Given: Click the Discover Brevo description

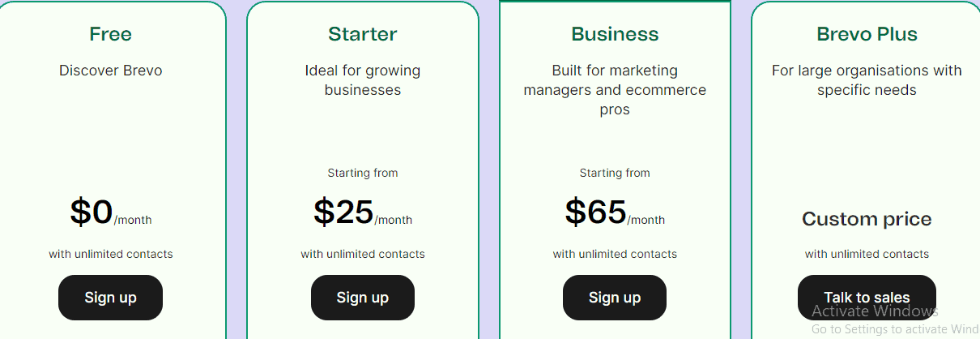Looking at the screenshot, I should [110, 71].
